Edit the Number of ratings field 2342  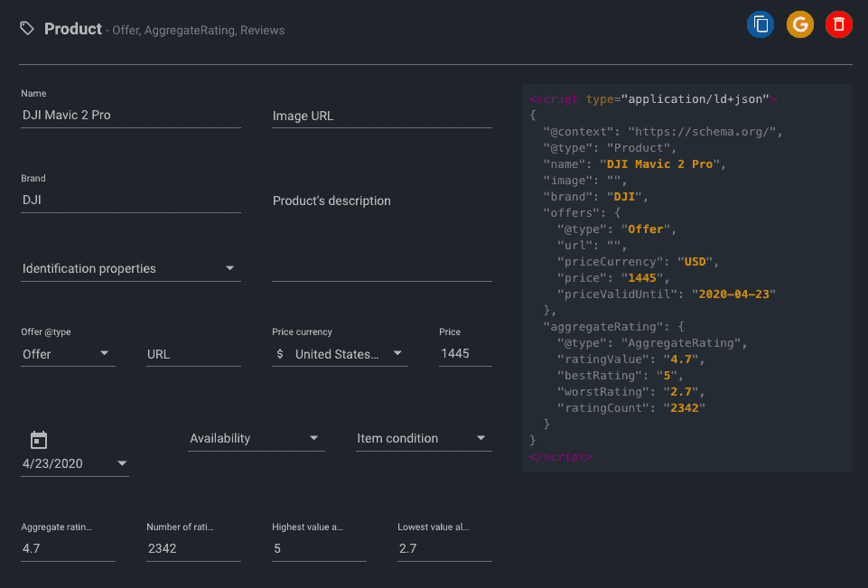click(194, 548)
